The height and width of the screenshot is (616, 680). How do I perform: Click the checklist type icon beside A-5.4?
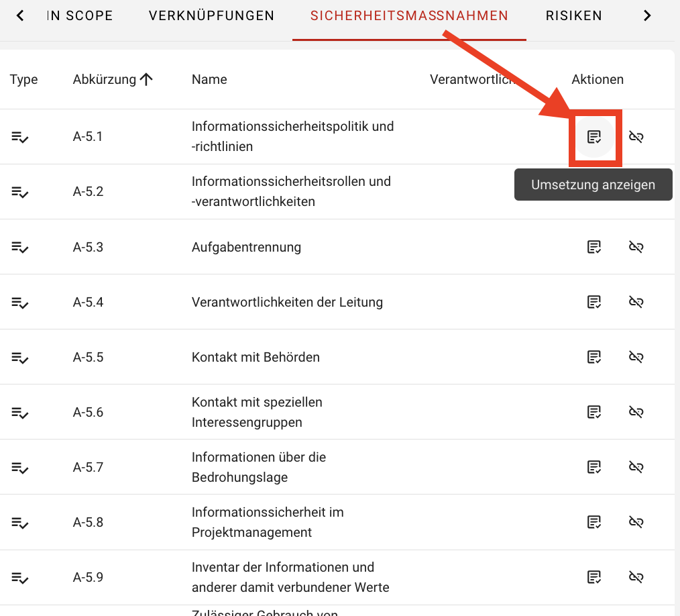coord(19,301)
